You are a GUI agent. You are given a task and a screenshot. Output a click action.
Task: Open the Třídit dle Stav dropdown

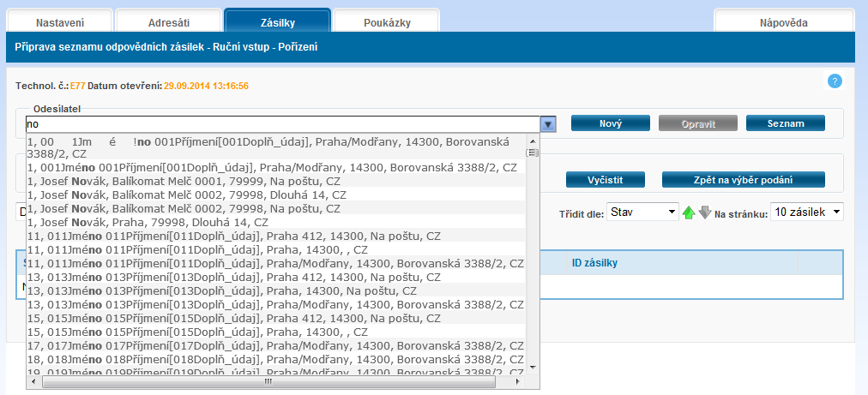pos(644,212)
